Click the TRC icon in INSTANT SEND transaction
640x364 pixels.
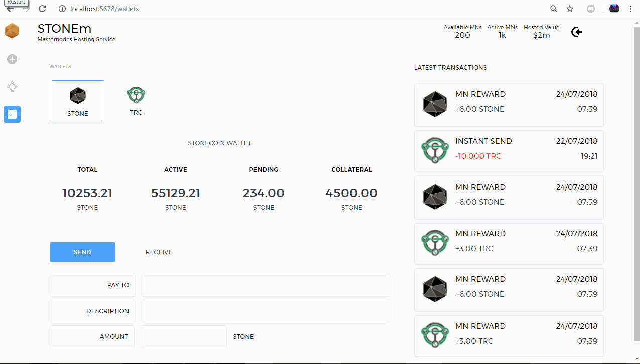click(435, 151)
